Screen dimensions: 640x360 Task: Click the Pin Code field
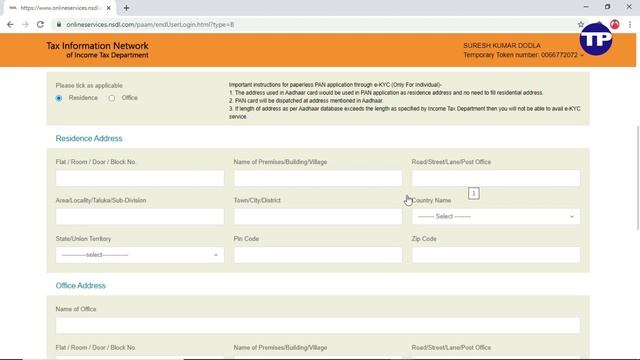pos(318,255)
